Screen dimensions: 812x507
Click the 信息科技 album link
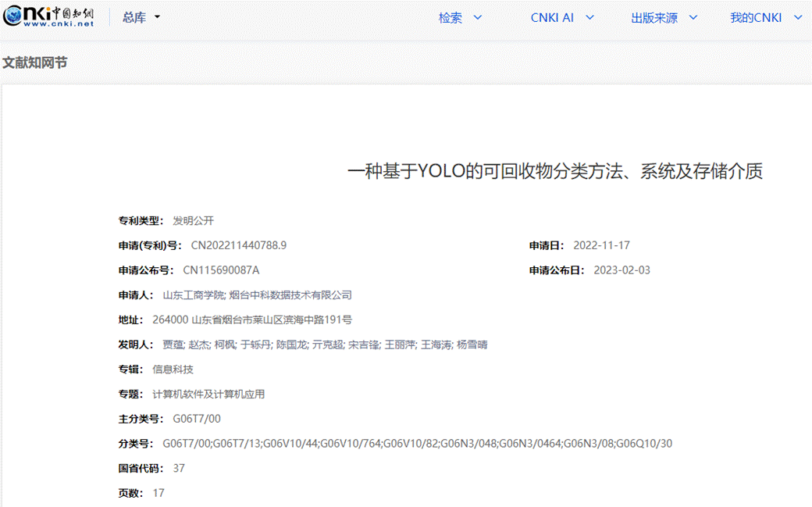[x=173, y=370]
